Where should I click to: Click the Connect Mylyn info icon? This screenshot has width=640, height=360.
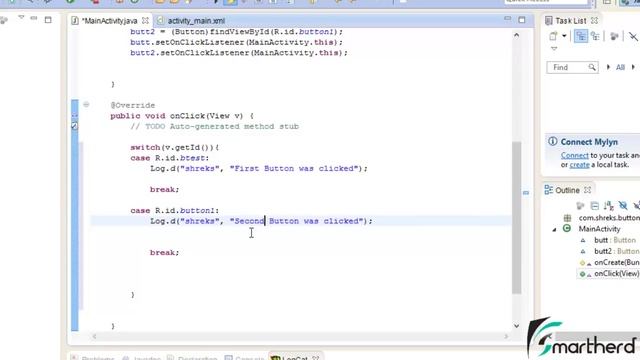coord(553,142)
